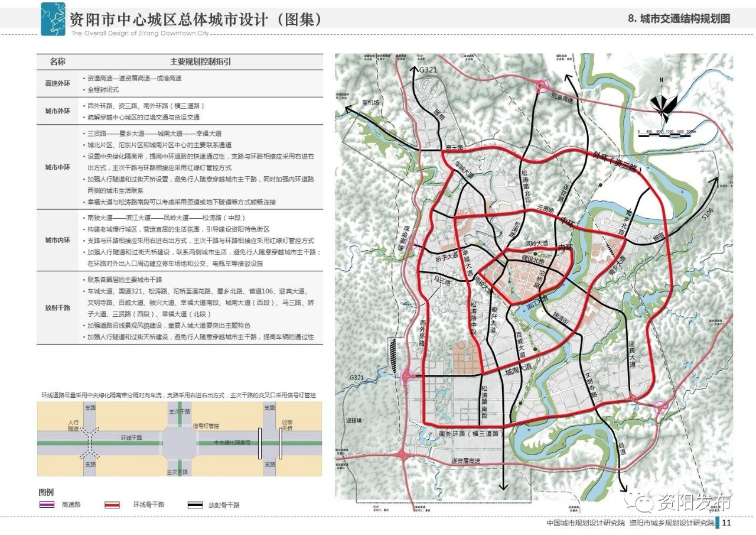Click the interchange circle beside 成渝高速 label
The width and height of the screenshot is (756, 535).
tap(412, 243)
